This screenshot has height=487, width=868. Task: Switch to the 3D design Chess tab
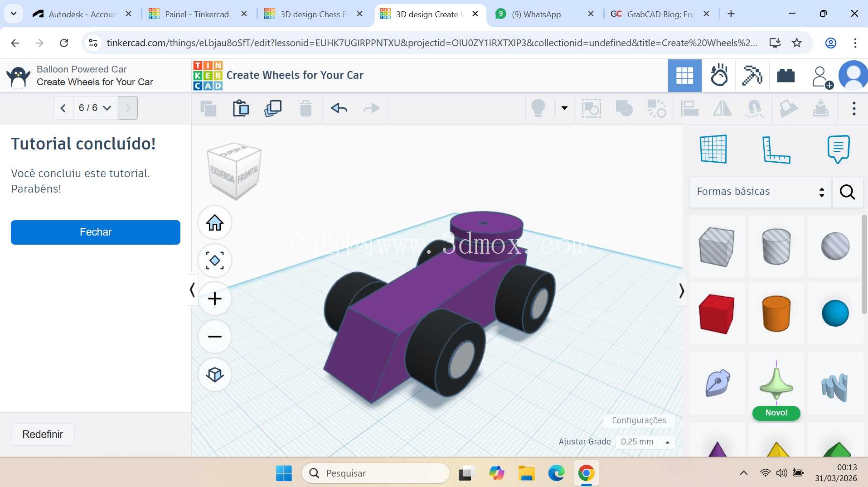click(x=313, y=14)
